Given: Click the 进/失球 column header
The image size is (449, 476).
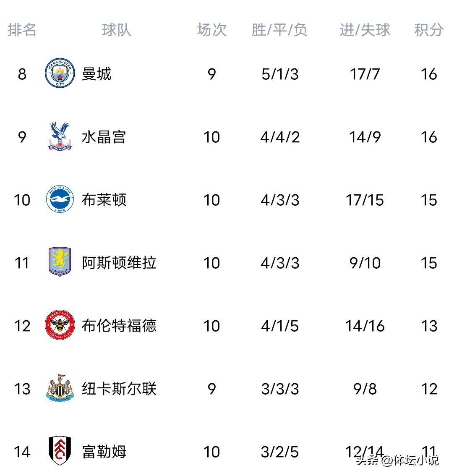Looking at the screenshot, I should (x=365, y=30).
